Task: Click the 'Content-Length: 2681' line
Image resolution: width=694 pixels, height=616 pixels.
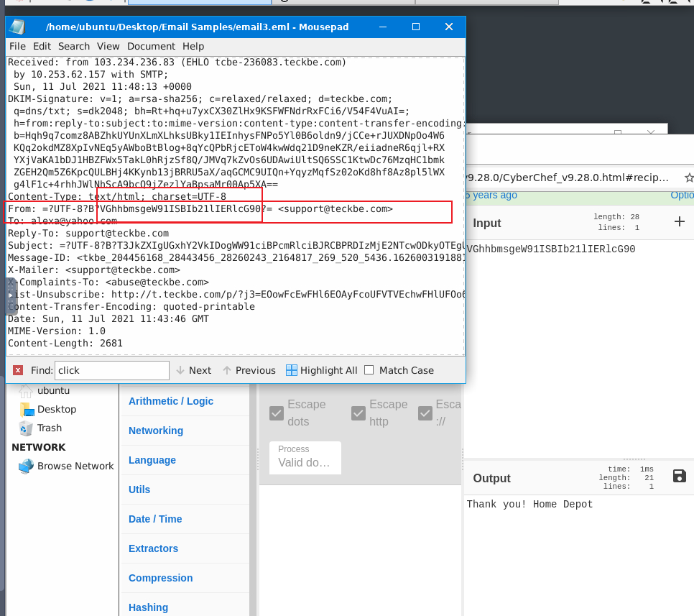Action: coord(65,343)
